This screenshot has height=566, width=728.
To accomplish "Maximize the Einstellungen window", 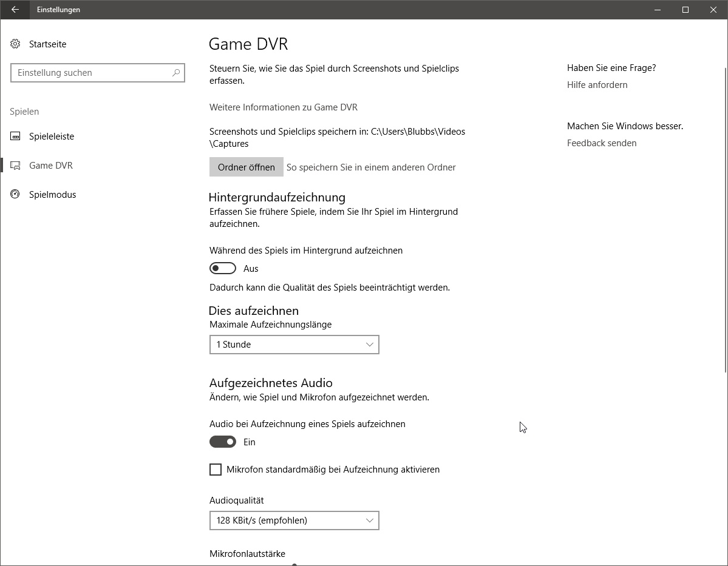I will [685, 9].
